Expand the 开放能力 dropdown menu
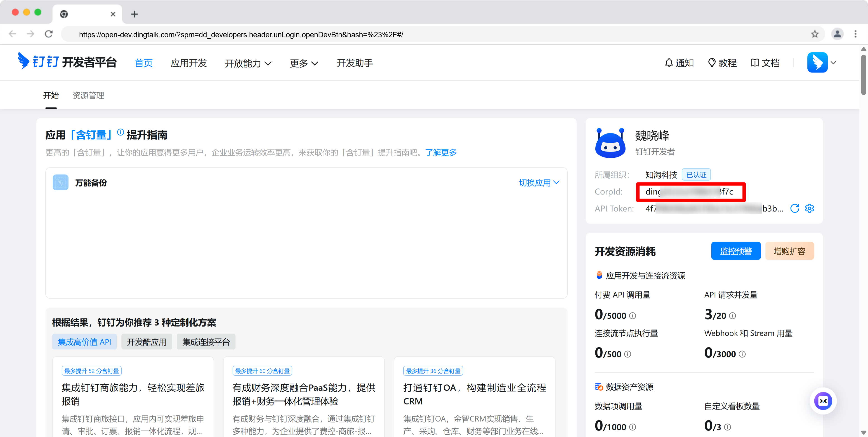 pyautogui.click(x=248, y=63)
